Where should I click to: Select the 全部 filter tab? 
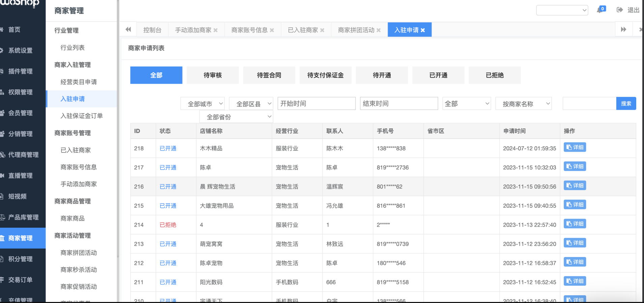coord(156,75)
